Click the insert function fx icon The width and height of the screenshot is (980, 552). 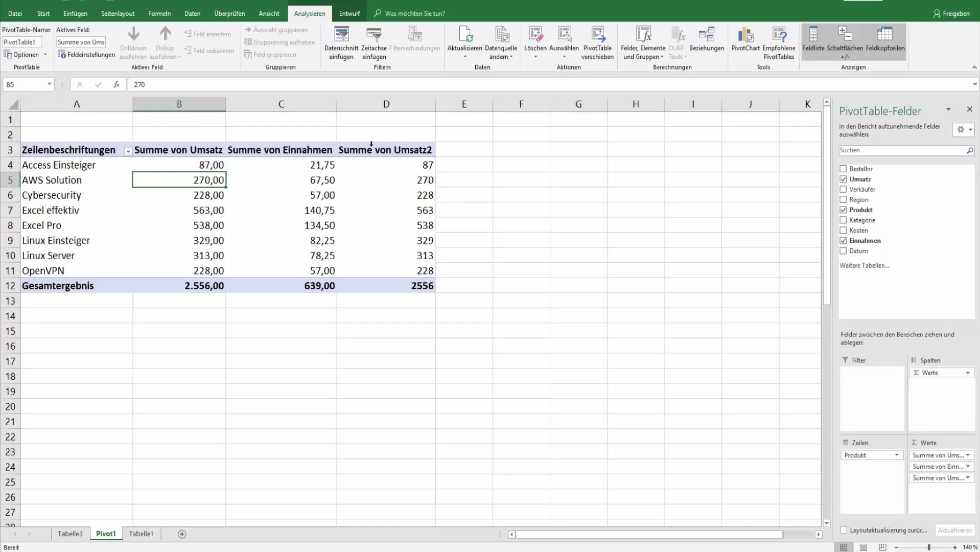(x=116, y=84)
